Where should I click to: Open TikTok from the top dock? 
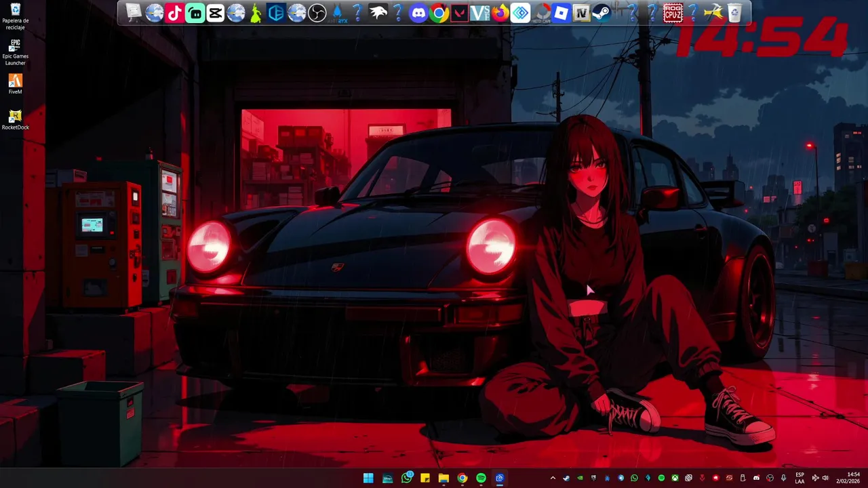coord(174,13)
